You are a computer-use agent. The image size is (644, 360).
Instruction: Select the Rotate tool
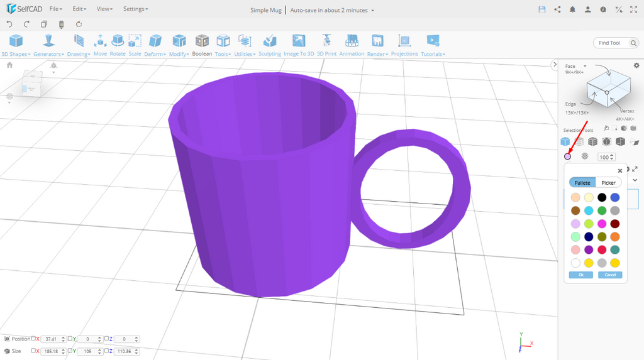point(118,46)
